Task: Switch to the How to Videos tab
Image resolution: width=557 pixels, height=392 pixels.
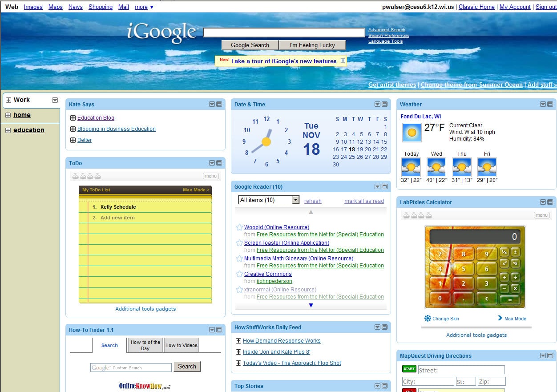Action: 181,345
